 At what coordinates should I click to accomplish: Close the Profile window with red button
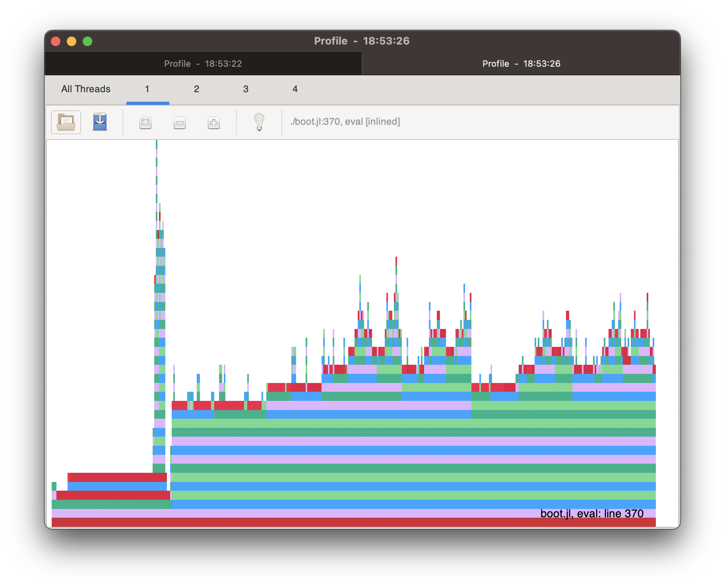pos(56,41)
